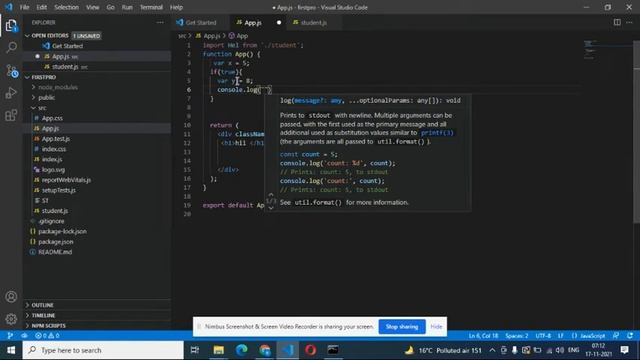Open the Run and Debug view
The width and height of the screenshot is (640, 360).
(11, 93)
